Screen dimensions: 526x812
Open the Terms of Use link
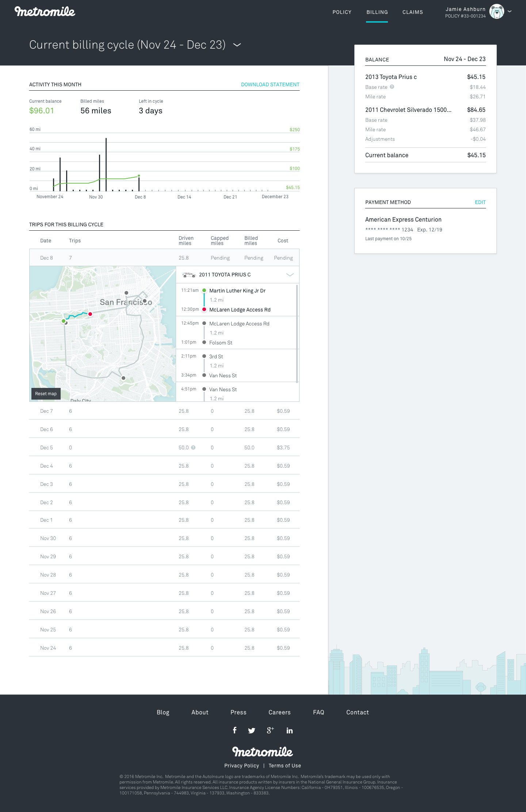click(285, 766)
